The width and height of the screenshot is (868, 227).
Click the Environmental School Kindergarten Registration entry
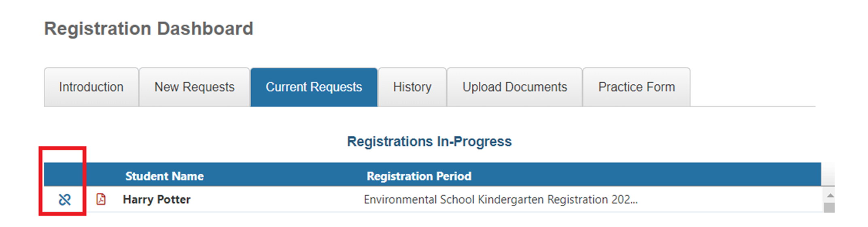501,199
